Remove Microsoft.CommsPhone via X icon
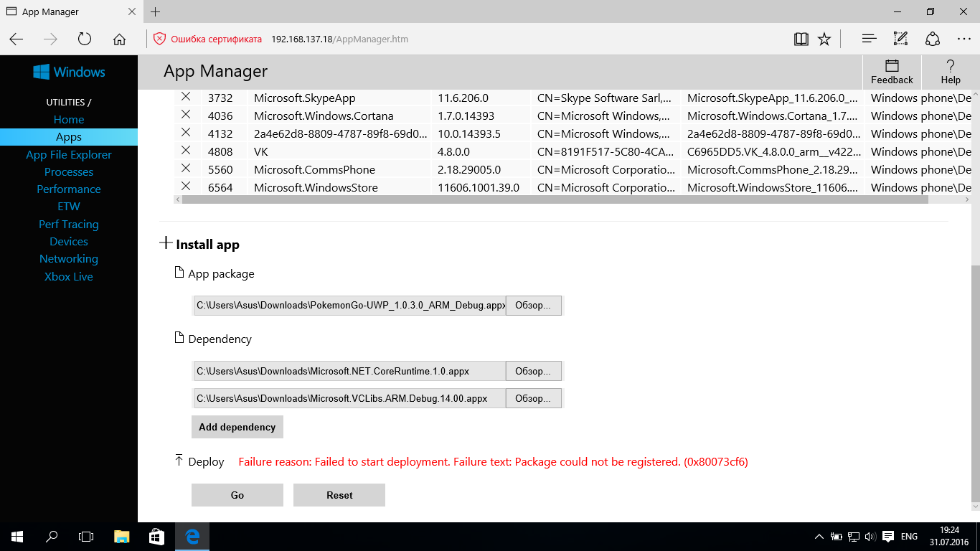This screenshot has height=551, width=980. (186, 169)
